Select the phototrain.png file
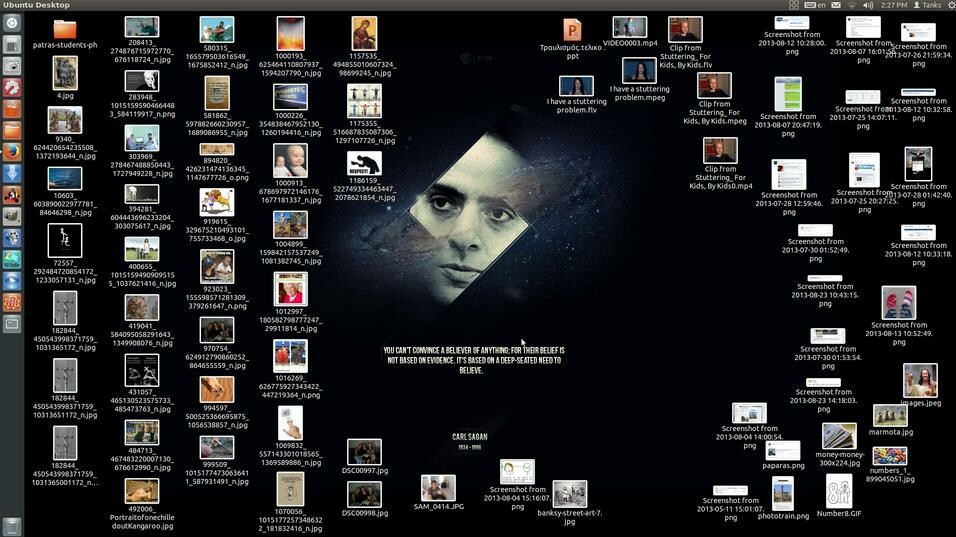Image resolution: width=956 pixels, height=537 pixels. [783, 498]
